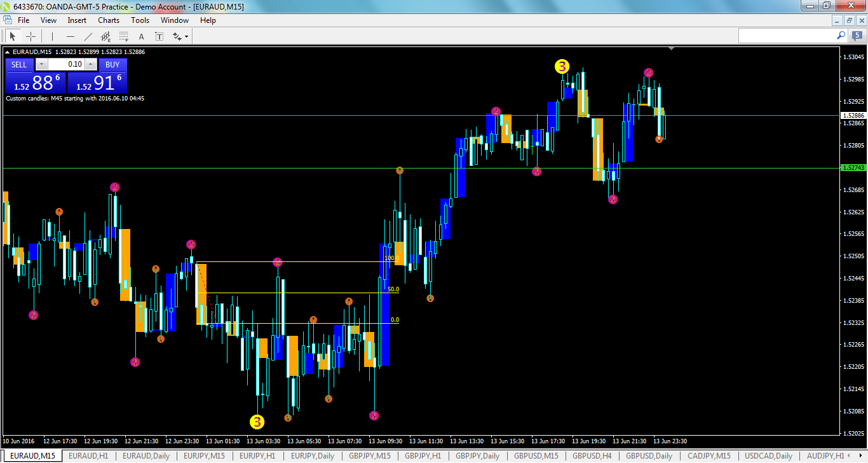Select the Horizontal Line drawing tool
868x463 pixels.
[x=71, y=36]
